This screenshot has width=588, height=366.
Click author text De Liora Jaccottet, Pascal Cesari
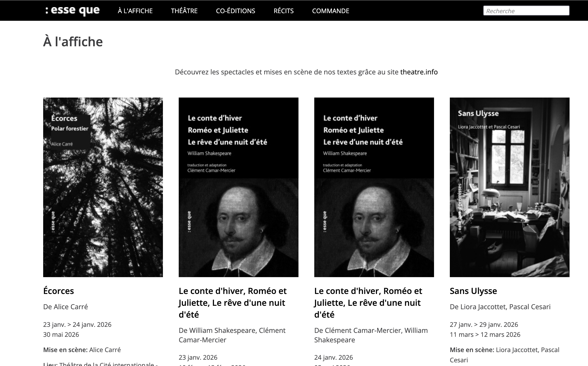tap(500, 307)
